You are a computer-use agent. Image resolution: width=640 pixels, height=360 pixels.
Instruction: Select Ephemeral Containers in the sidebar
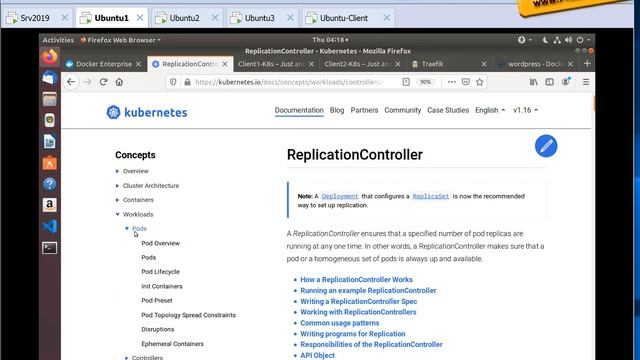coord(172,344)
